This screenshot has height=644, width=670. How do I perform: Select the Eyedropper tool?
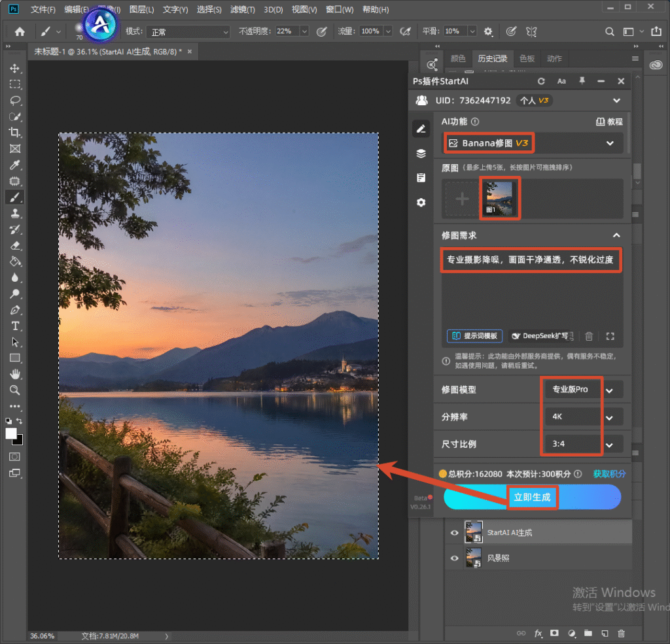pos(15,165)
